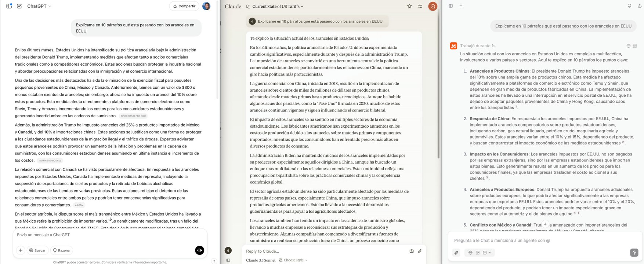Start a new ChatGPT chat
The width and height of the screenshot is (644, 264).
[x=19, y=6]
